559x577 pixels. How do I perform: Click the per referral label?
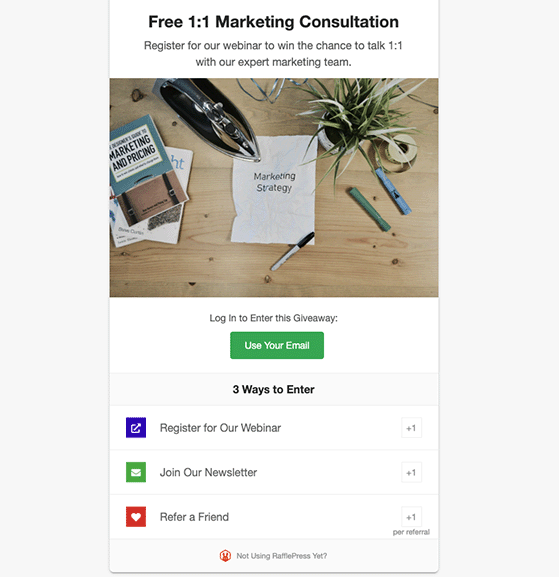point(411,532)
